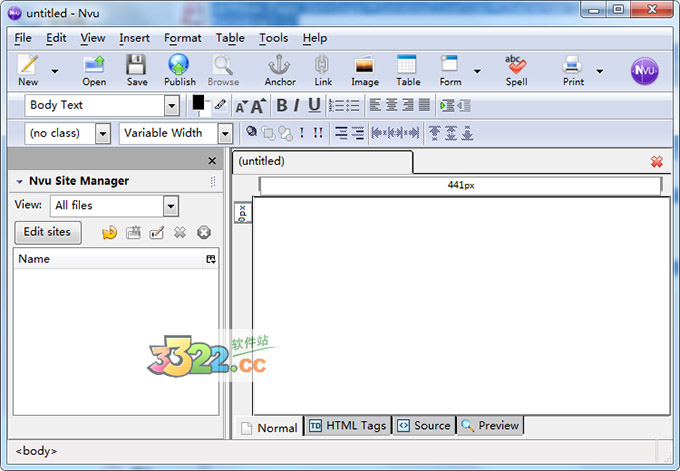Collapse the Nvu Site Manager section

[x=20, y=181]
